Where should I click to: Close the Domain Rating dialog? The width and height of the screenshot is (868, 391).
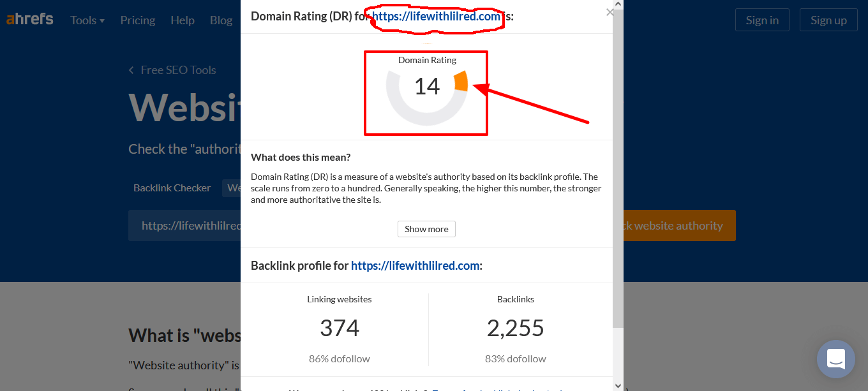pos(610,12)
